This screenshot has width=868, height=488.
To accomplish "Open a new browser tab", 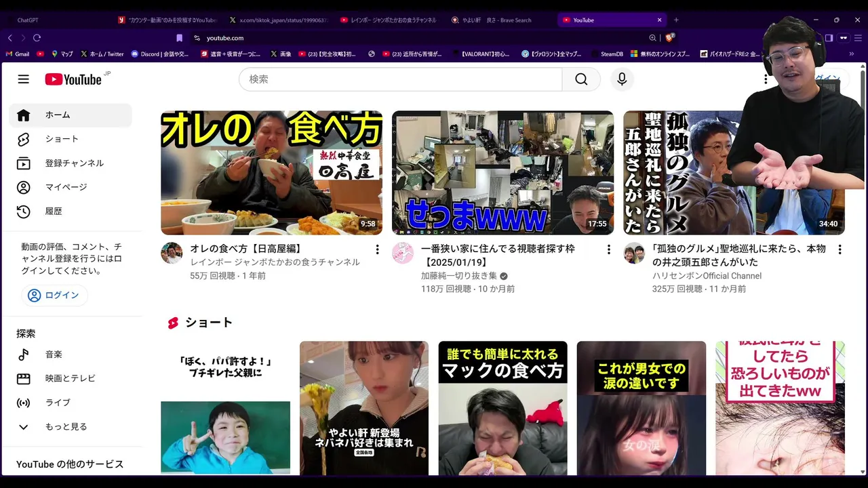I will (x=676, y=20).
